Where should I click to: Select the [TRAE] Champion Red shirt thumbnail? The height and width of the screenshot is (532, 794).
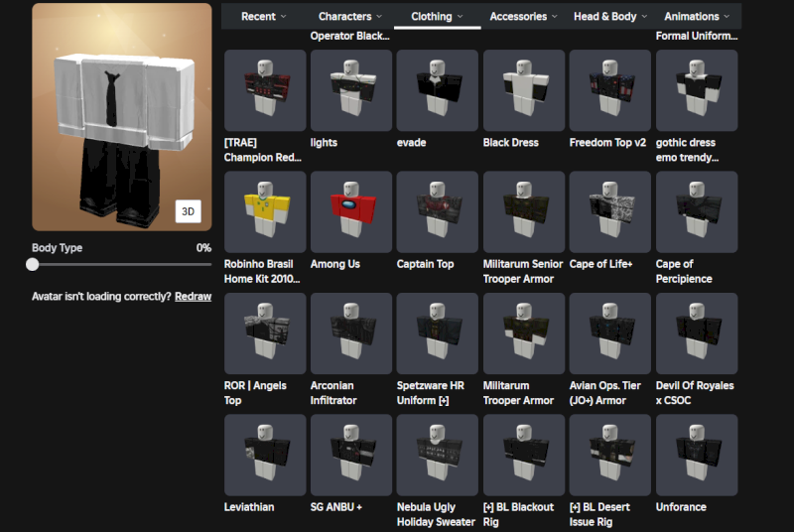pos(265,90)
